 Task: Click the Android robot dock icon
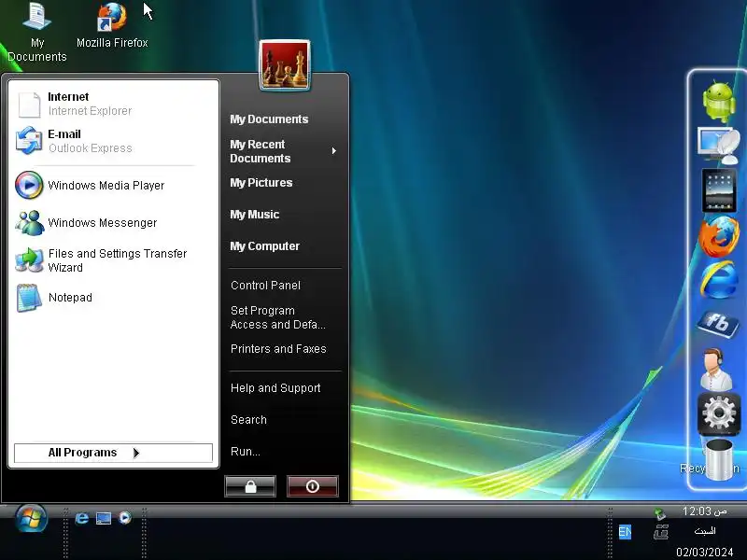click(x=719, y=101)
